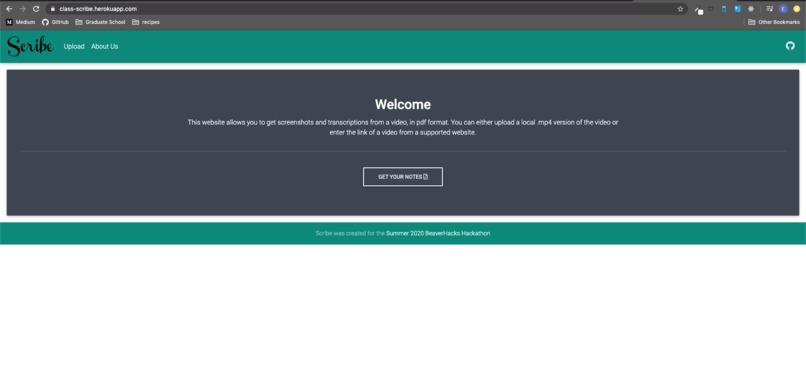806x383 pixels.
Task: Go back with the browser back arrow
Action: (9, 9)
